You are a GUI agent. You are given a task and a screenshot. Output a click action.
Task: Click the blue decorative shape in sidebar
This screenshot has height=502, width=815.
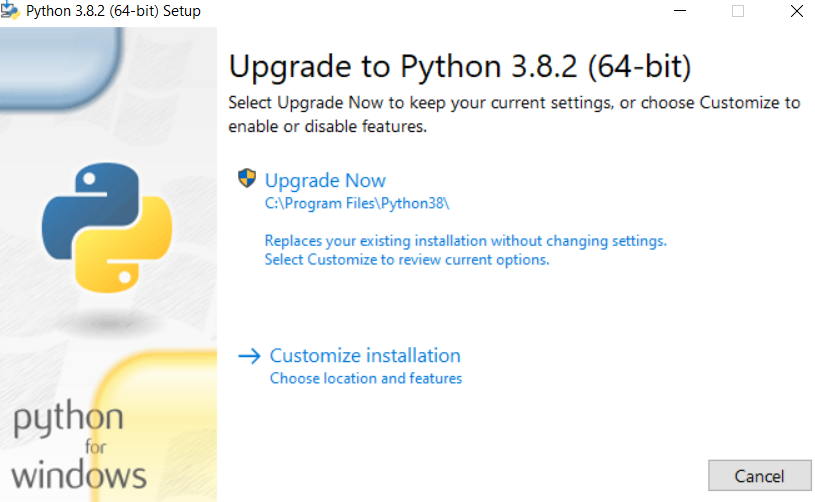[x=60, y=68]
